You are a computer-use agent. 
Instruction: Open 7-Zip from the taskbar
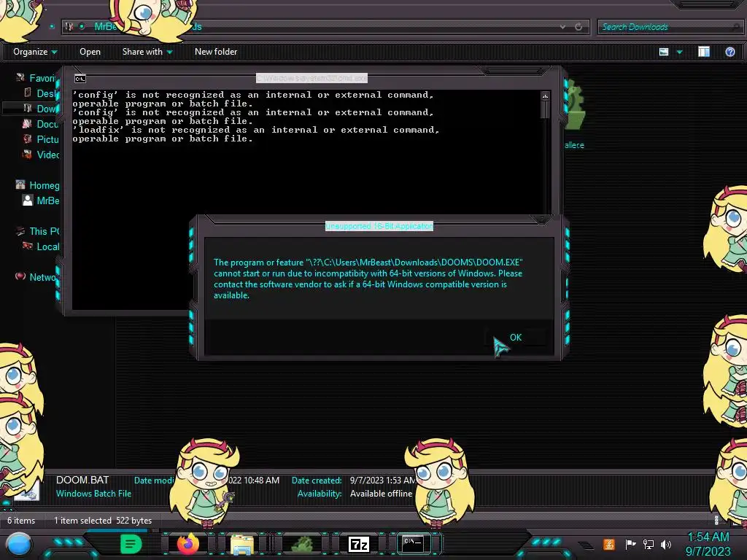[x=359, y=544]
